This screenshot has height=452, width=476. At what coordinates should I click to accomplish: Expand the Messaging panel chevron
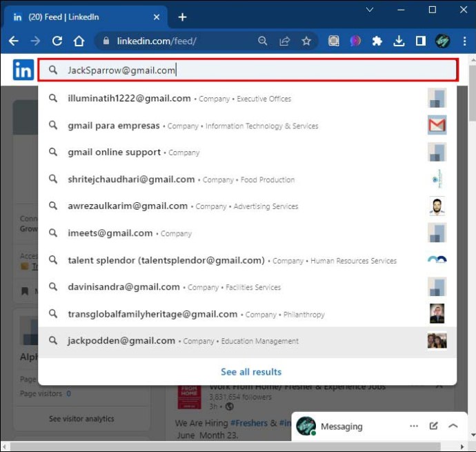[453, 426]
